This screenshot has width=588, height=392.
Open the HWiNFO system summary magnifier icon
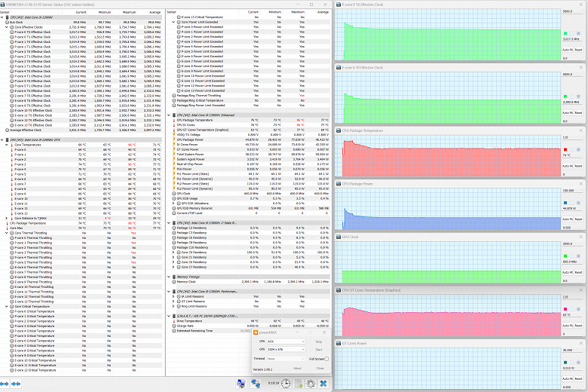pyautogui.click(x=240, y=384)
